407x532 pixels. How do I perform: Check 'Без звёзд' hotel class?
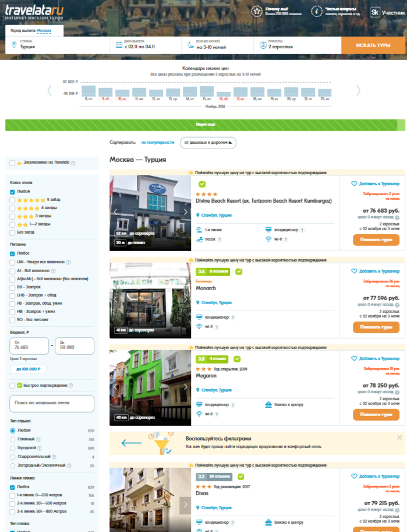pyautogui.click(x=13, y=232)
